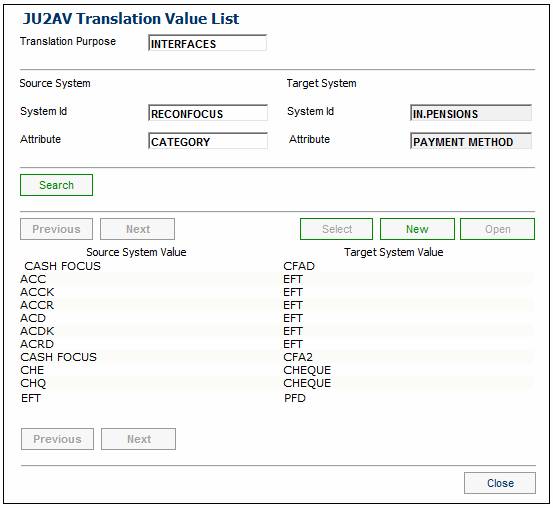This screenshot has height=508, width=553.
Task: Click the Source Attribute field CATEGORY
Action: pyautogui.click(x=208, y=141)
